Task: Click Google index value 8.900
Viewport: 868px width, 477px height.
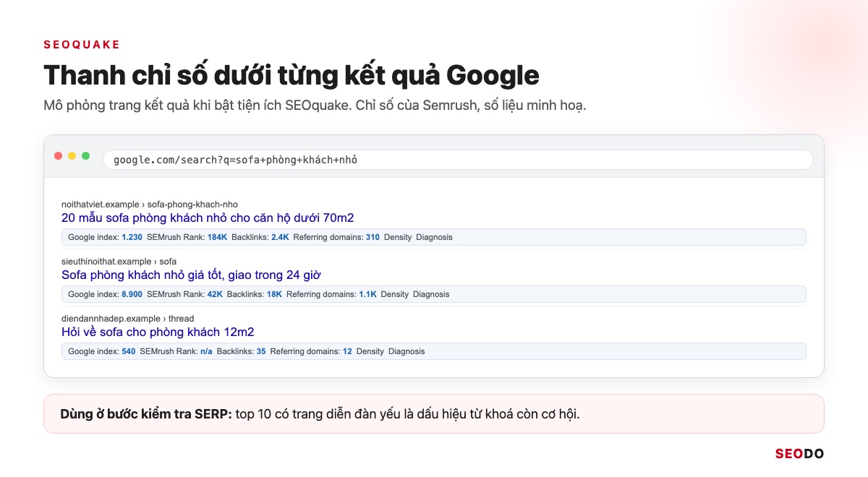Action: click(132, 294)
